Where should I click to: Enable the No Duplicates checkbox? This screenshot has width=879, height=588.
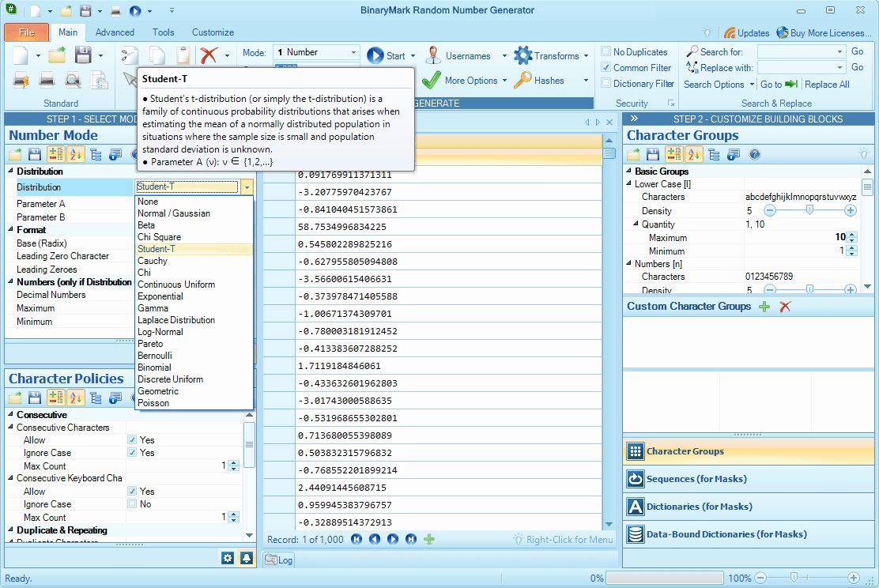[x=605, y=51]
